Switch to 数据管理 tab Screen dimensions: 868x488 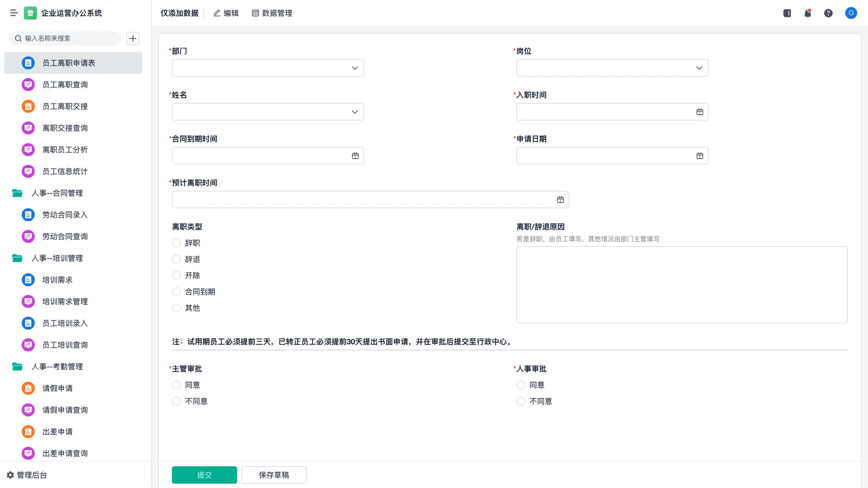272,13
